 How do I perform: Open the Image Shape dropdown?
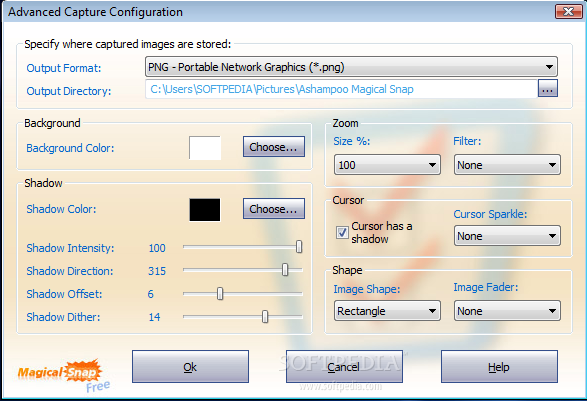point(387,310)
